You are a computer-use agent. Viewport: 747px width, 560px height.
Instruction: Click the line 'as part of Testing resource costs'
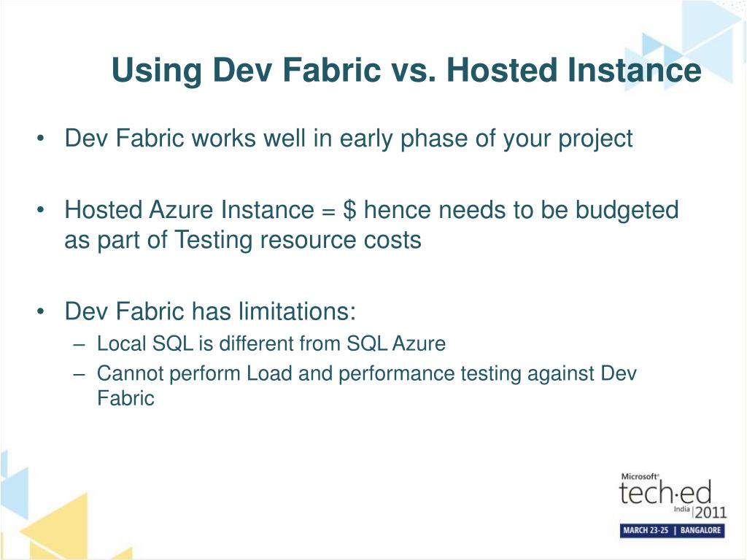click(x=243, y=239)
